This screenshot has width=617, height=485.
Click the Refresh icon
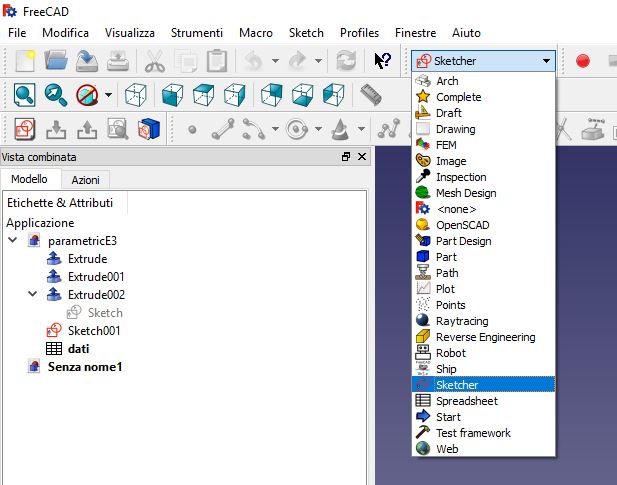point(346,61)
